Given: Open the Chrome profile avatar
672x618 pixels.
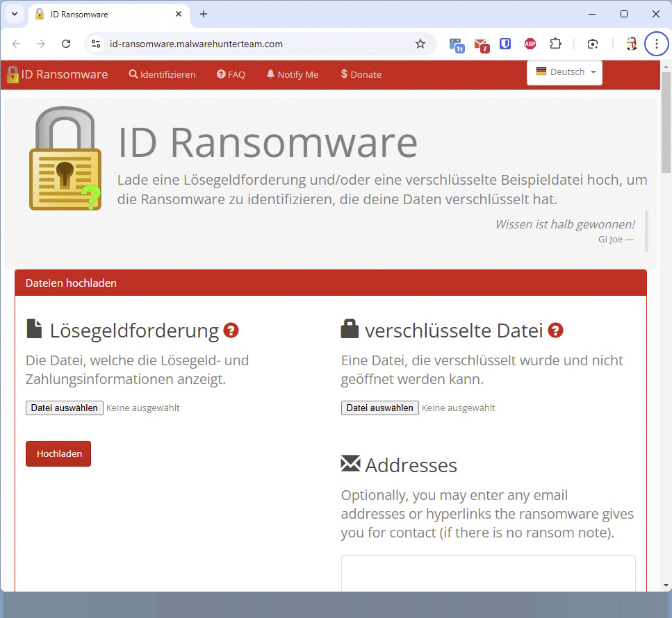Looking at the screenshot, I should pos(631,44).
